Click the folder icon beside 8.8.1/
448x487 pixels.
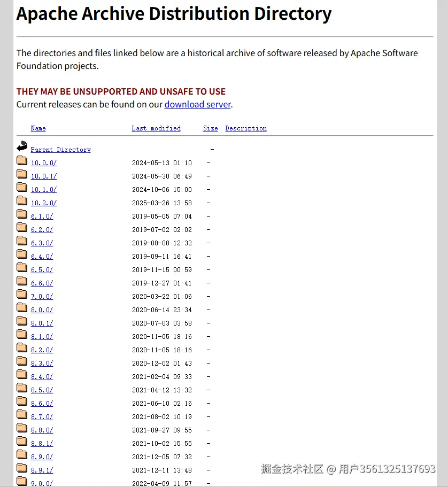click(22, 441)
